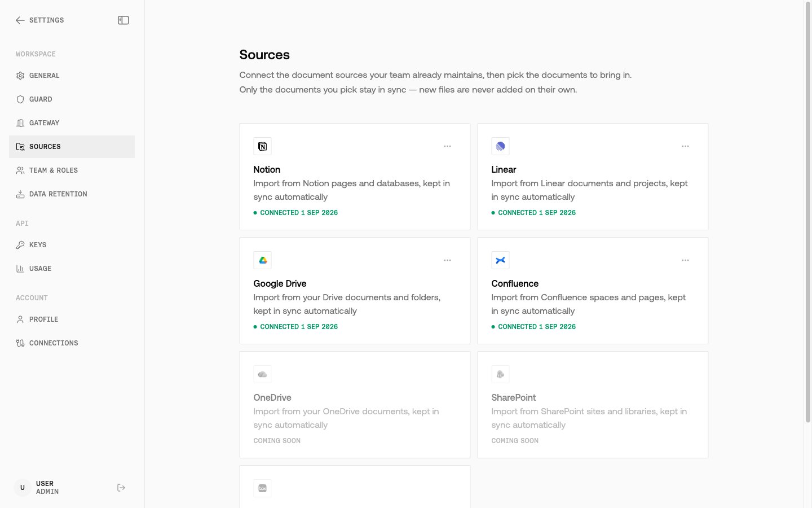This screenshot has height=508, width=812.
Task: Click Notion's Connected 1 Sep 2026 status
Action: (295, 213)
